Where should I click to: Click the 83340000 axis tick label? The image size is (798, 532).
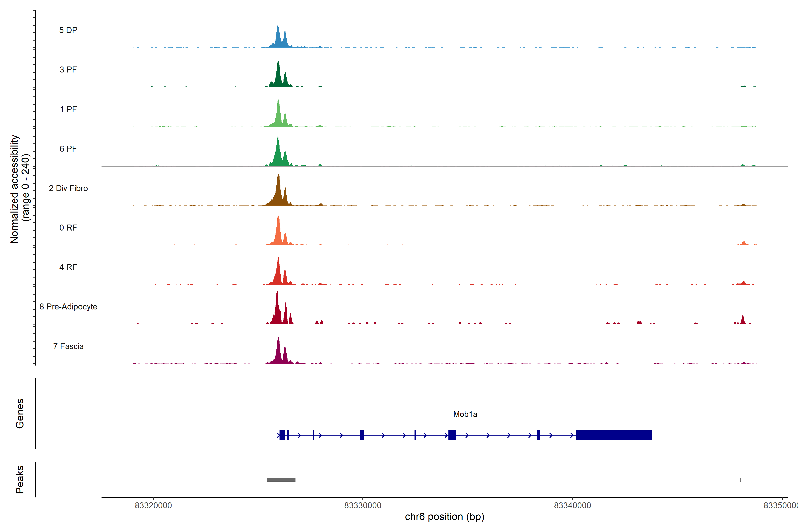coord(572,506)
